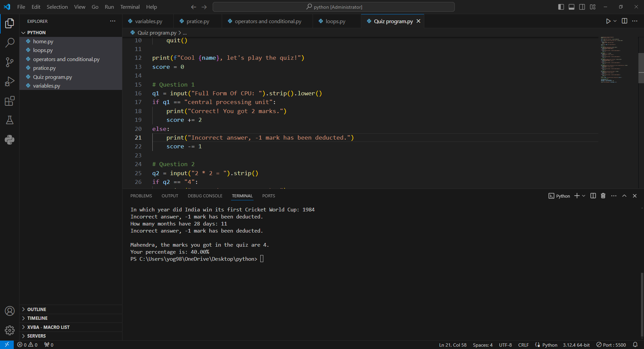
Task: Expand the TIMELINE section
Action: click(71, 318)
